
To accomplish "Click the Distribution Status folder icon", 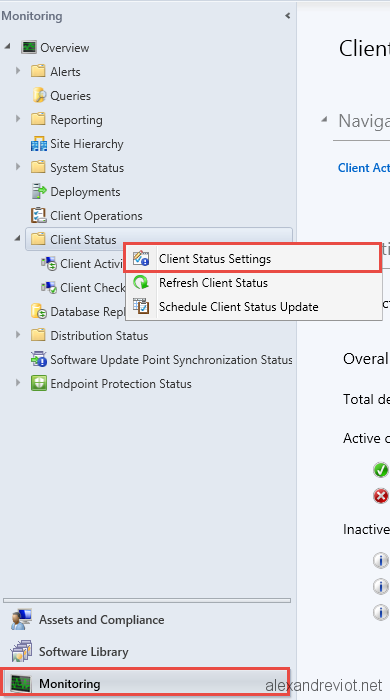I will [38, 335].
